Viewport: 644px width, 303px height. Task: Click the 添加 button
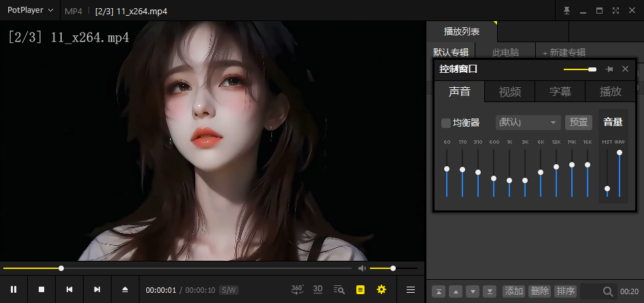[x=514, y=291]
